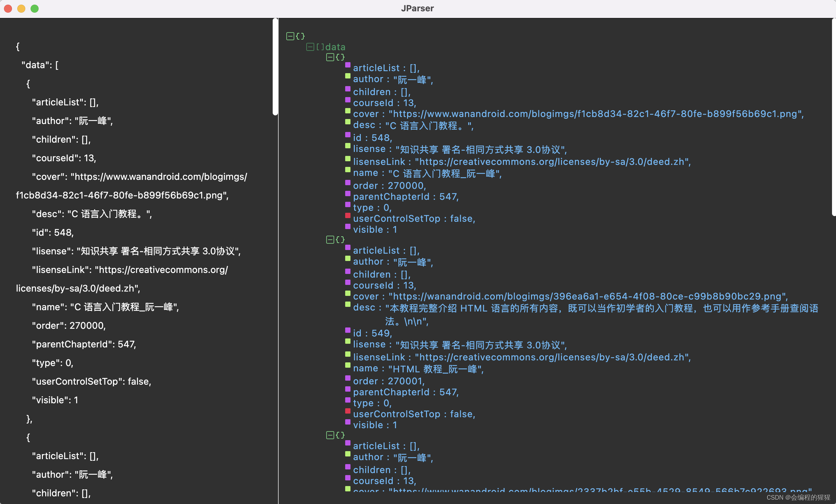Image resolution: width=836 pixels, height=504 pixels.
Task: Click green marker beside desc C 语言入门教程
Action: coord(348,122)
